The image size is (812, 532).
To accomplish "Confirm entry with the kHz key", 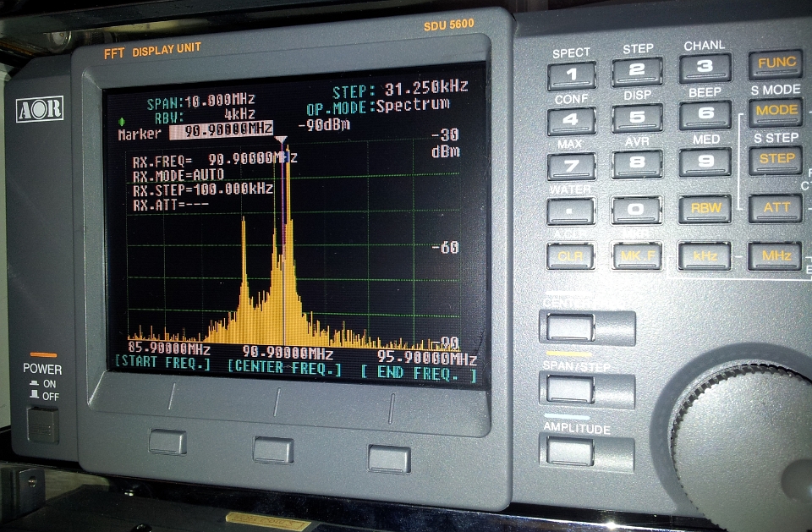I will coord(705,256).
